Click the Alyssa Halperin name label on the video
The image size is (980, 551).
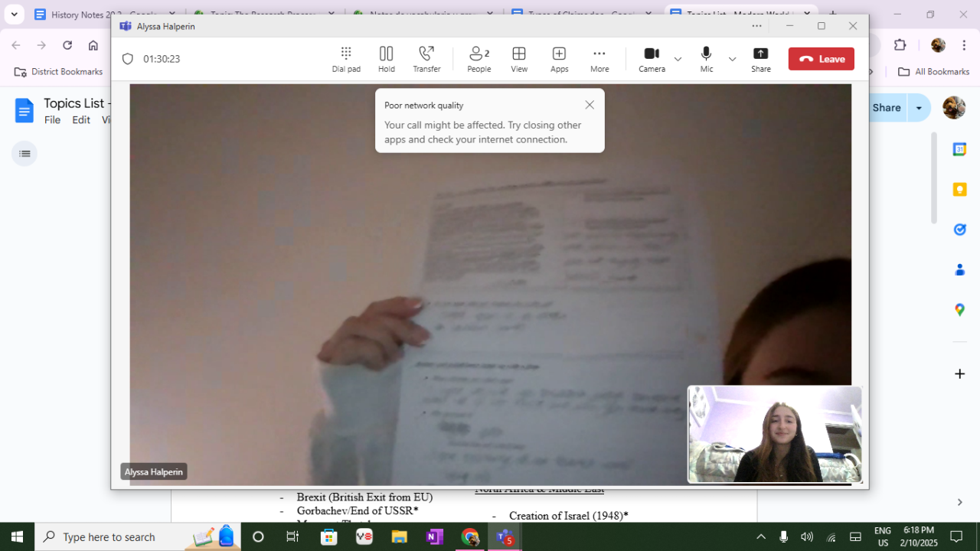[154, 472]
